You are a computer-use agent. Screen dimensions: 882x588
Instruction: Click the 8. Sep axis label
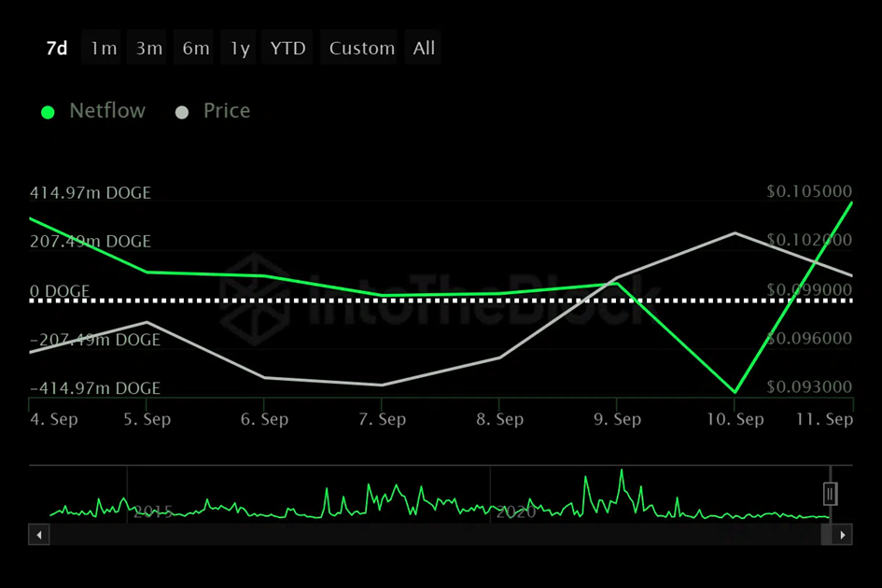[x=500, y=419]
